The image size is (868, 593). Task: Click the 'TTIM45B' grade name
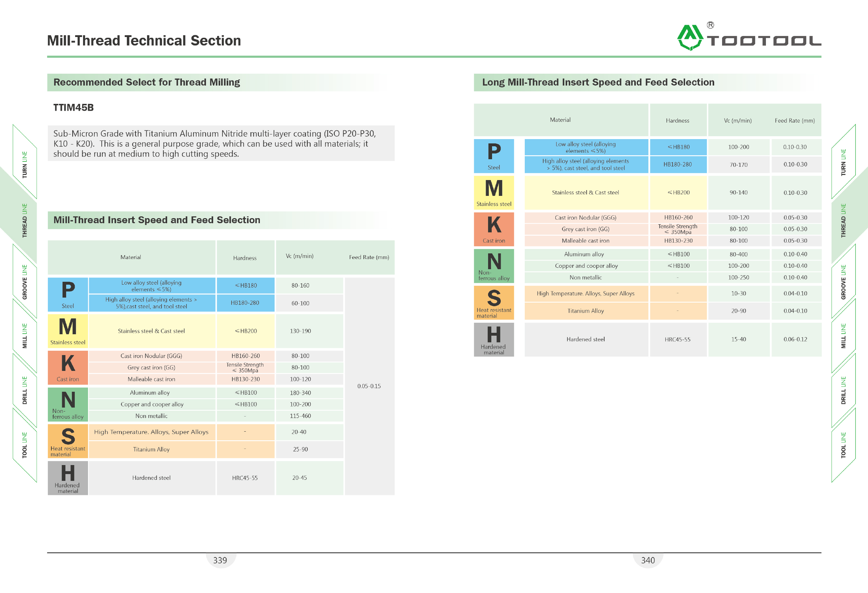(74, 107)
